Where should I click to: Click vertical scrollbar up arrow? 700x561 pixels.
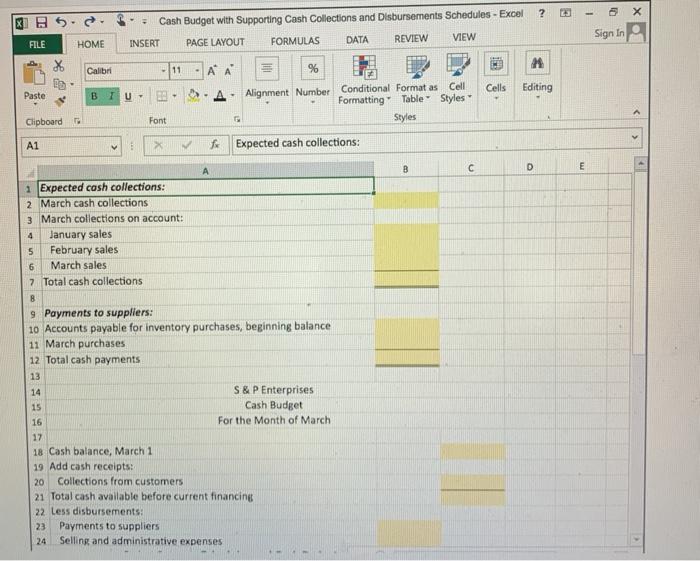click(640, 164)
